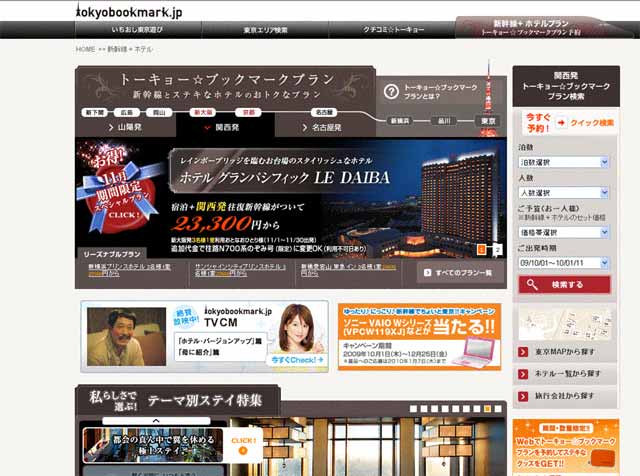Click the クイック検索 arrow button
This screenshot has width=640, height=476.
(561, 122)
